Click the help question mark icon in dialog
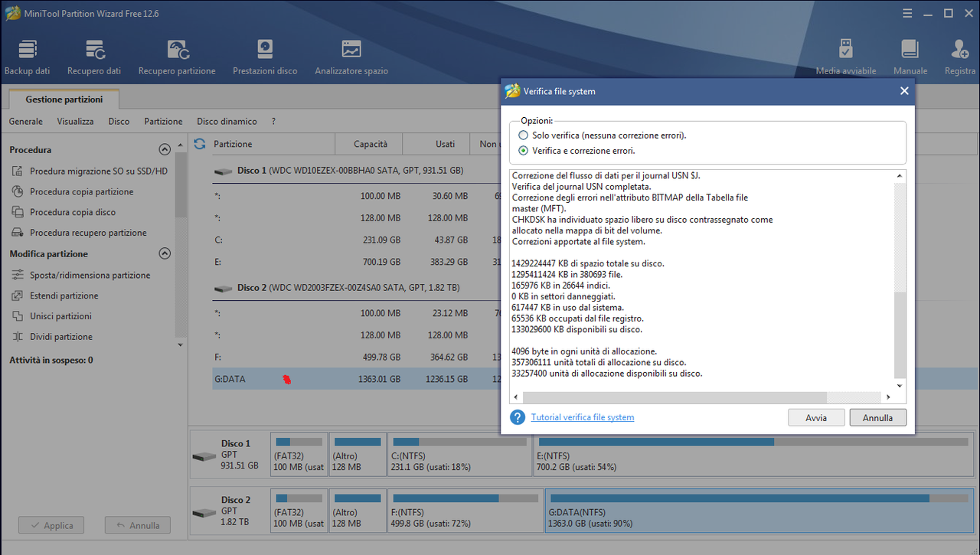The height and width of the screenshot is (555, 980). pos(518,417)
